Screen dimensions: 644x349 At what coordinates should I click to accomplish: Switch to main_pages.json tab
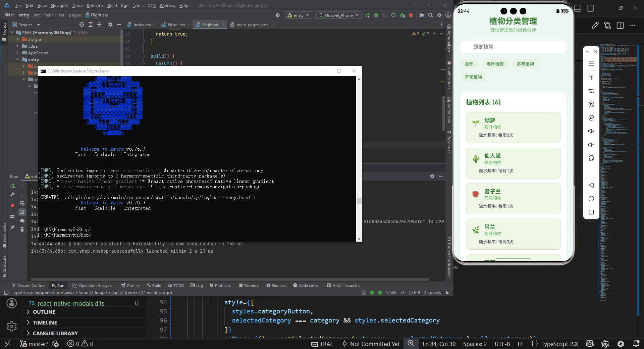click(252, 24)
